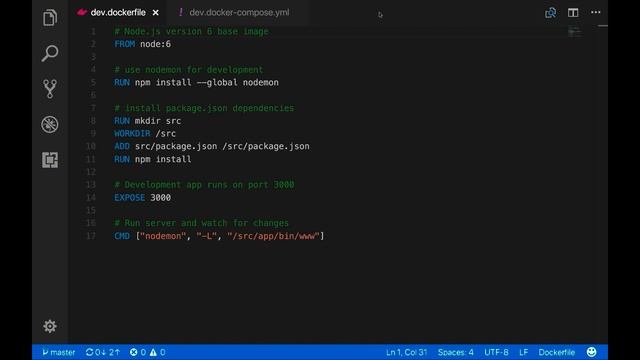Click the minimap in the editor
Screen dimensions: 640x360
coord(574,32)
